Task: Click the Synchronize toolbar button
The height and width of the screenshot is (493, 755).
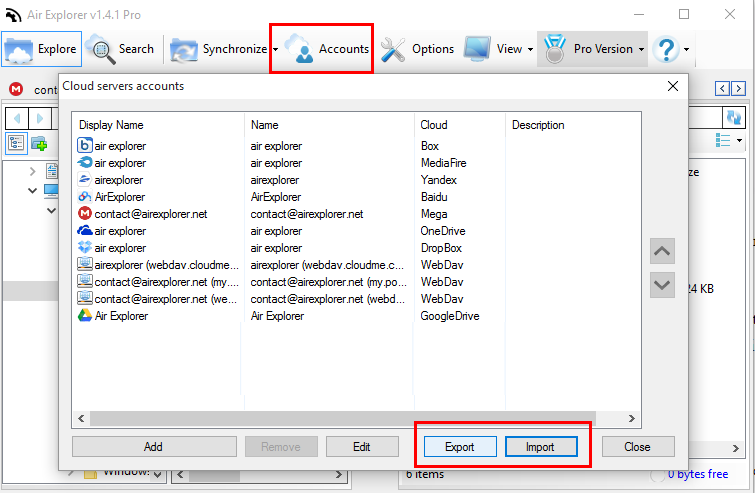Action: (219, 49)
